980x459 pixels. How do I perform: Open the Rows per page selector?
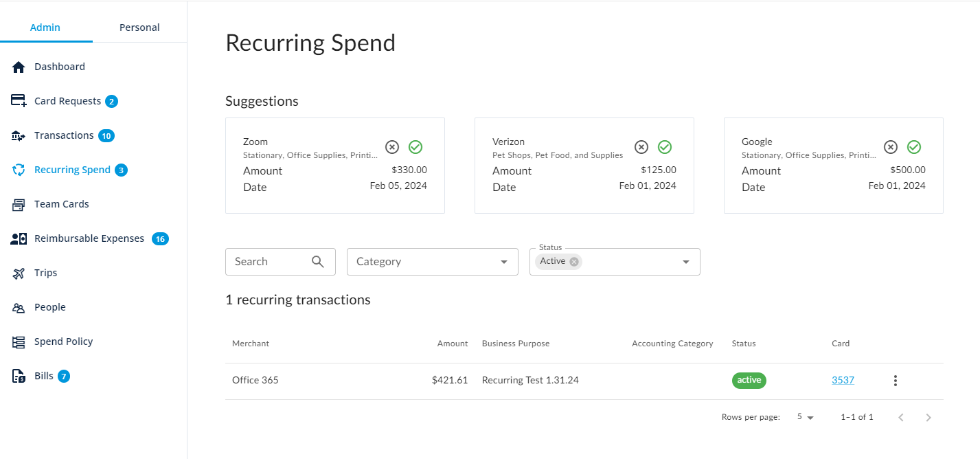tap(804, 416)
